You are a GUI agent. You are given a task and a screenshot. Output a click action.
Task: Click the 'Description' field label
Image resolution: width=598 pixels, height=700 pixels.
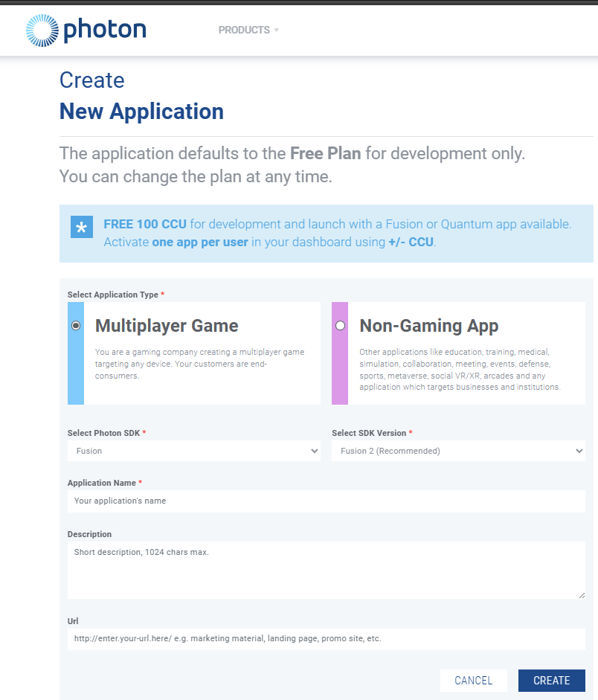(89, 534)
